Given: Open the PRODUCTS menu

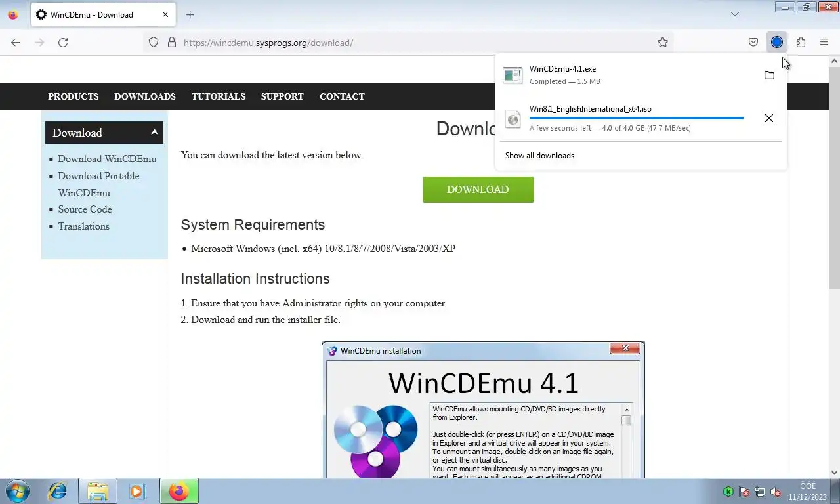Looking at the screenshot, I should (73, 96).
